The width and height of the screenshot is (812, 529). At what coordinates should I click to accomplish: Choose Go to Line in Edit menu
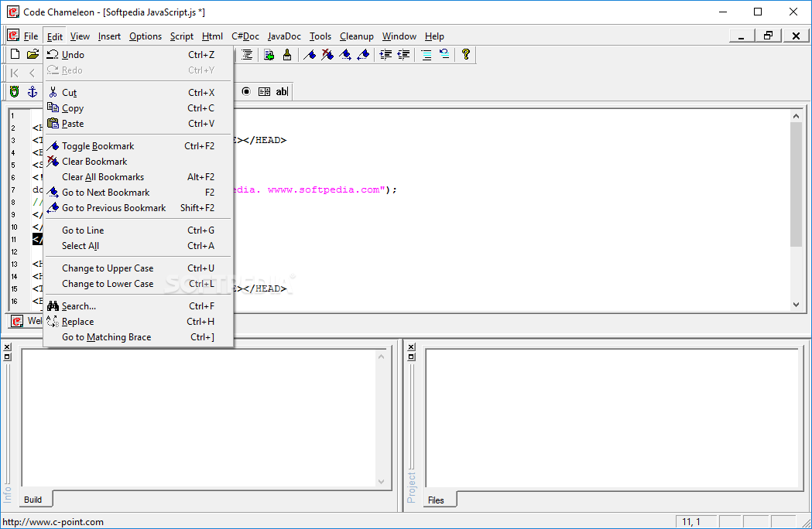[138, 230]
